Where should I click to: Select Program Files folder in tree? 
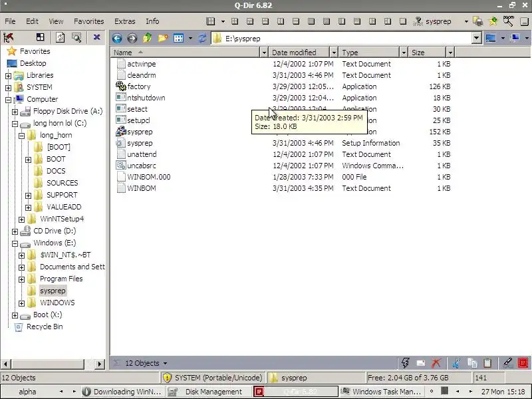[61, 279]
